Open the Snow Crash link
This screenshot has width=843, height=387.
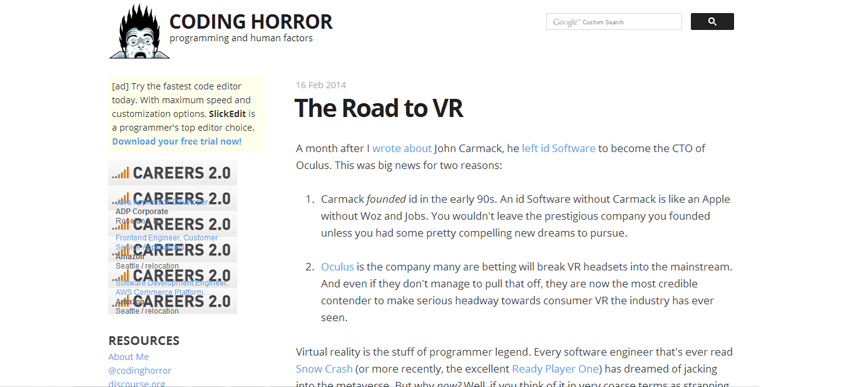point(324,369)
